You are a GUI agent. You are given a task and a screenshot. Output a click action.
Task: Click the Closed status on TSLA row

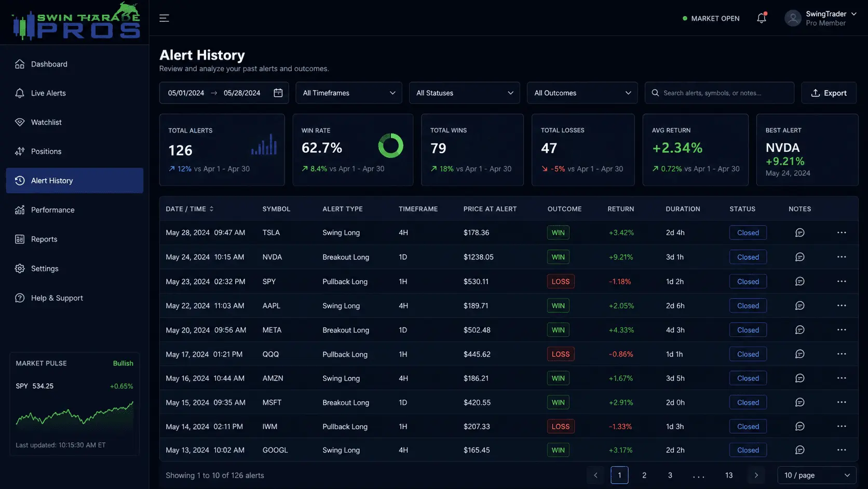748,233
